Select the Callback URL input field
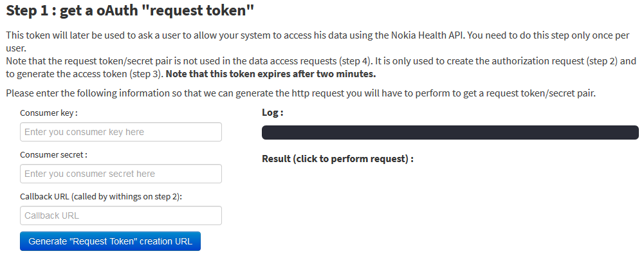The height and width of the screenshot is (256, 644). point(121,215)
